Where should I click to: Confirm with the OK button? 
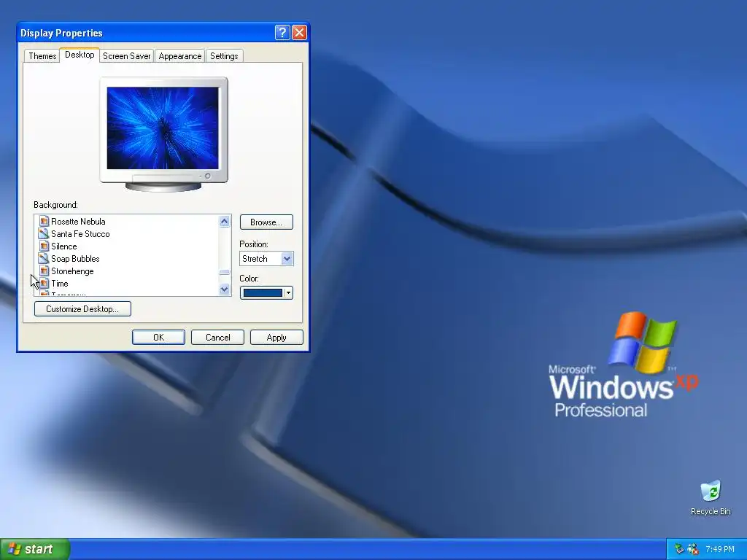point(158,337)
